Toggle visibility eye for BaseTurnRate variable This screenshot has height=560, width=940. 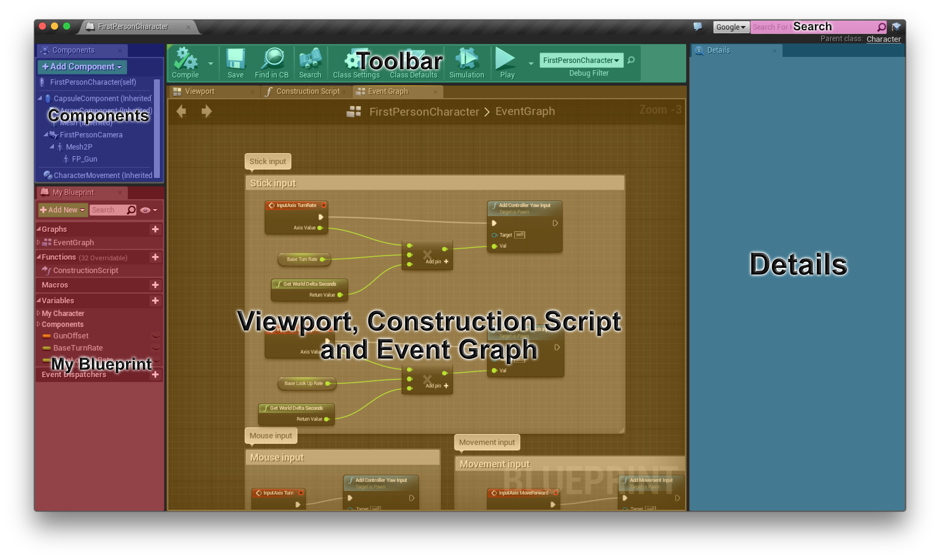pos(156,348)
